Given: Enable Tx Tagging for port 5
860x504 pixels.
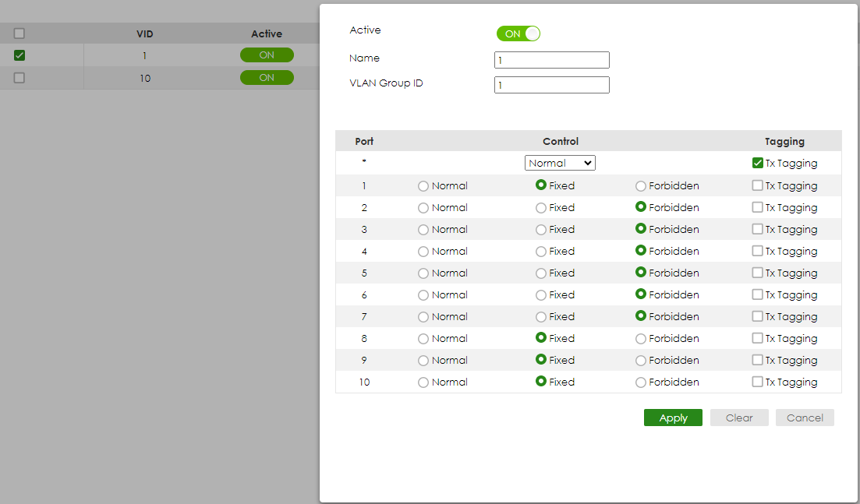Looking at the screenshot, I should 757,273.
